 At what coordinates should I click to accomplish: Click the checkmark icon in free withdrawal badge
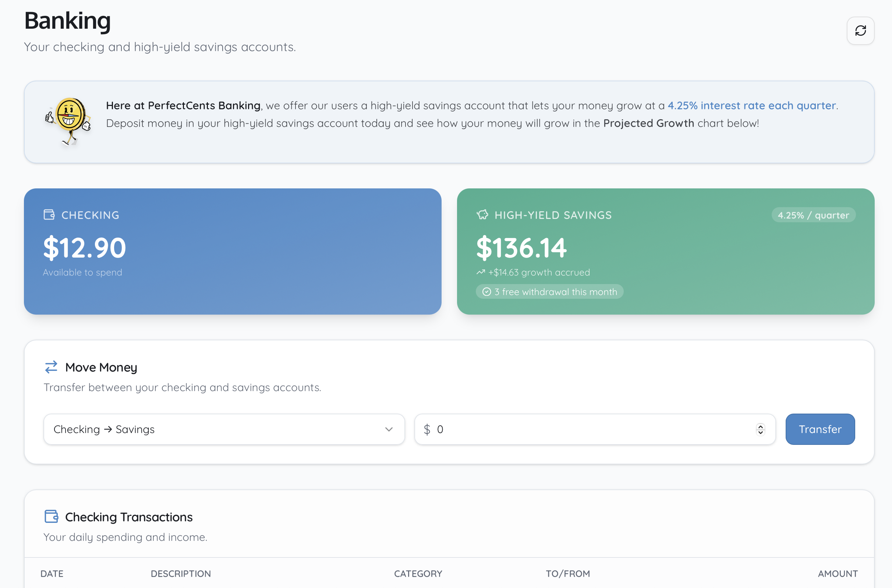click(x=486, y=292)
